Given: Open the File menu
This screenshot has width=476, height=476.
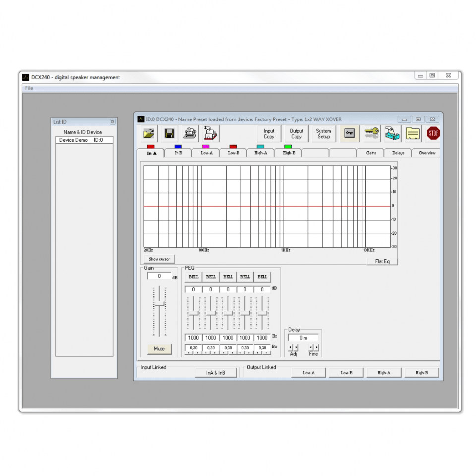Looking at the screenshot, I should click(x=29, y=88).
